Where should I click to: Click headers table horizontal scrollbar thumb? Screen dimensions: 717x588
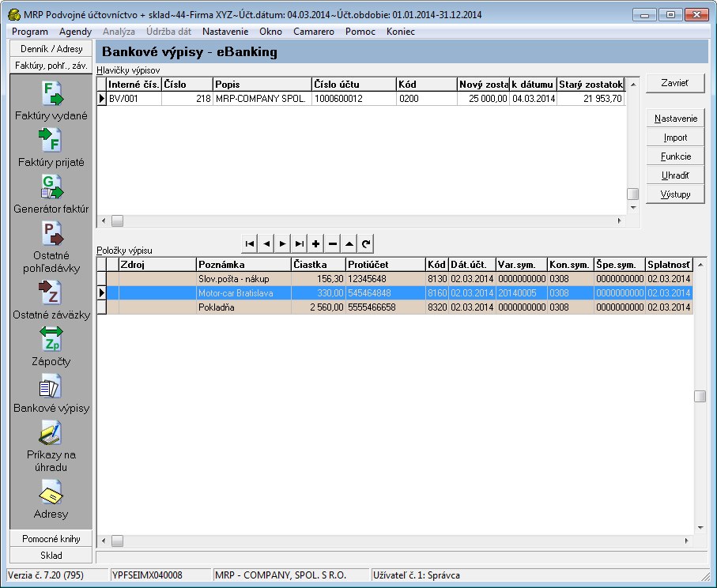118,221
